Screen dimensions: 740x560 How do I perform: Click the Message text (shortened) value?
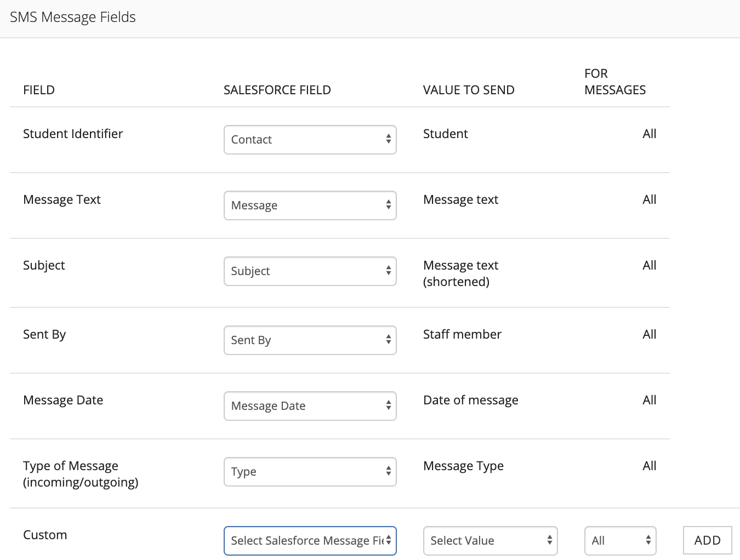tap(460, 273)
